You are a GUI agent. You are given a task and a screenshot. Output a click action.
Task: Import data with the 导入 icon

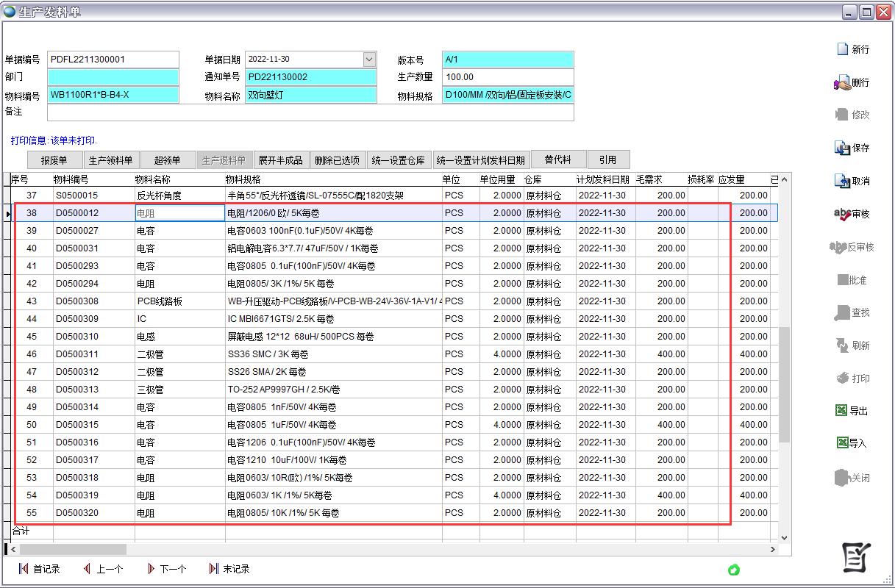point(842,442)
